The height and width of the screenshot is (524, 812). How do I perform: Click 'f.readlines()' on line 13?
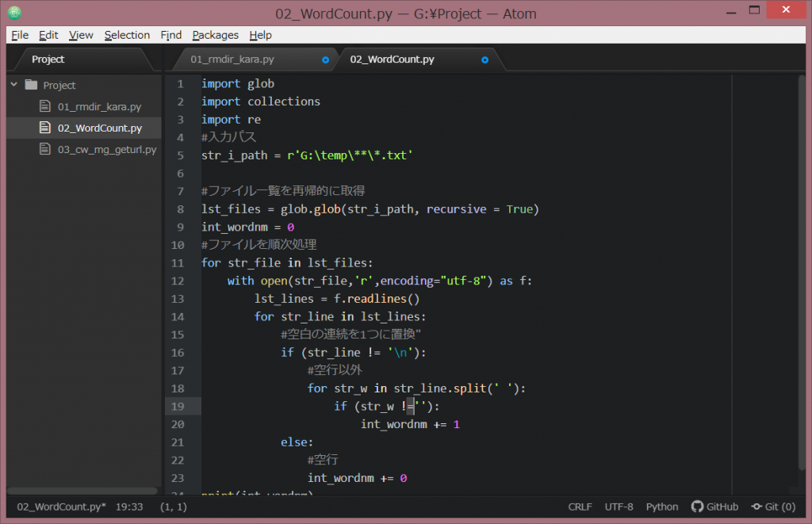pyautogui.click(x=377, y=299)
